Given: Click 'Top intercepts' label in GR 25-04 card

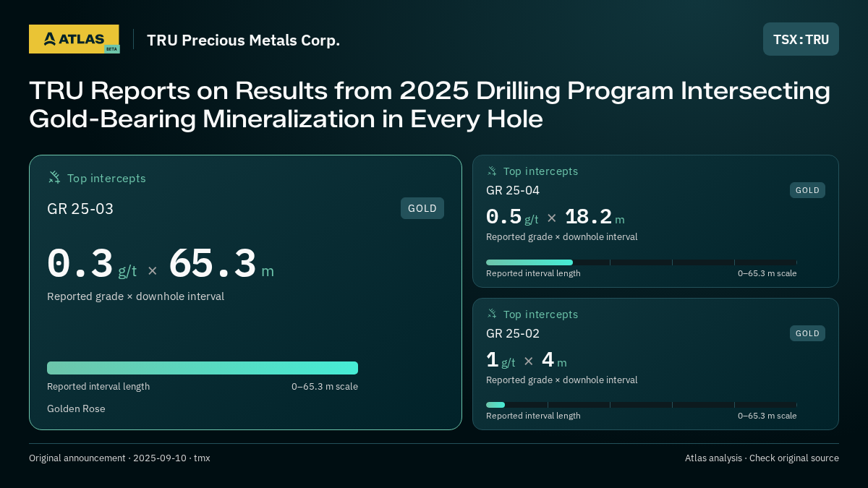Looking at the screenshot, I should [x=540, y=171].
